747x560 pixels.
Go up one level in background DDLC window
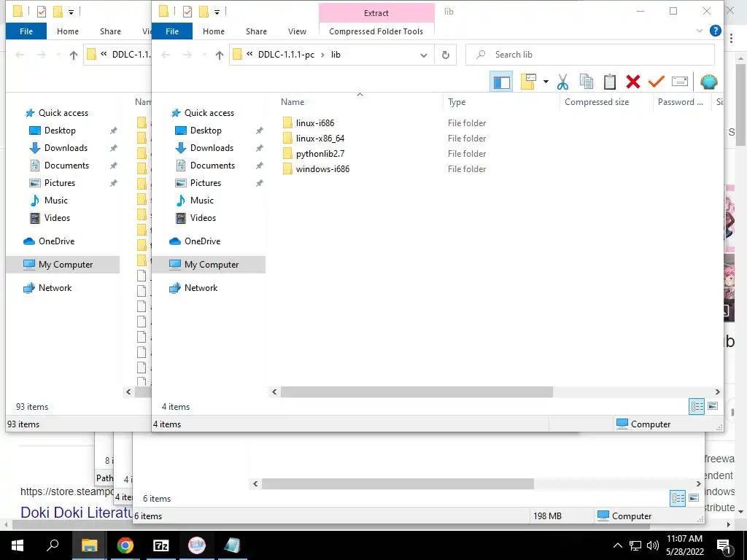coord(74,55)
